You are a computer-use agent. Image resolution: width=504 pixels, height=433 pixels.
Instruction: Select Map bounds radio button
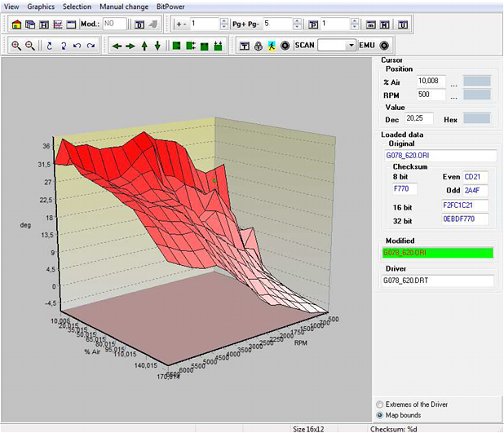378,415
